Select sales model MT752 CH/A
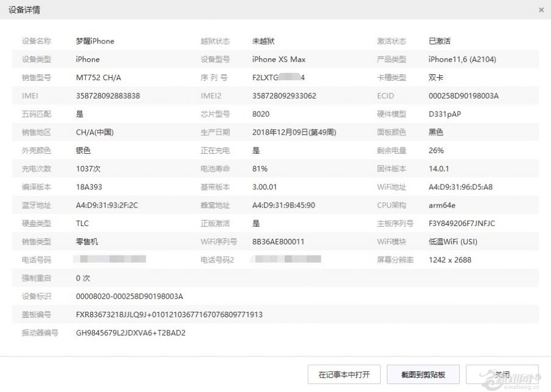This screenshot has width=551, height=392. tap(99, 78)
